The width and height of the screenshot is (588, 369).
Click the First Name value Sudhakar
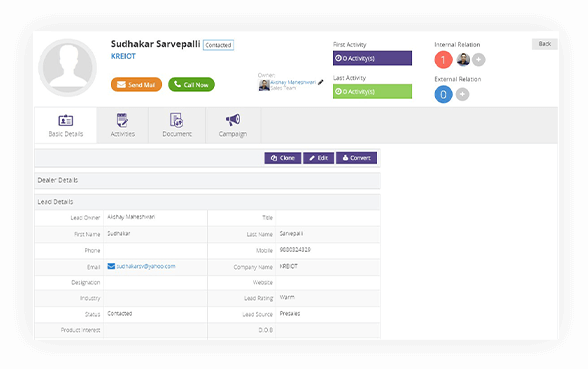[x=119, y=233]
